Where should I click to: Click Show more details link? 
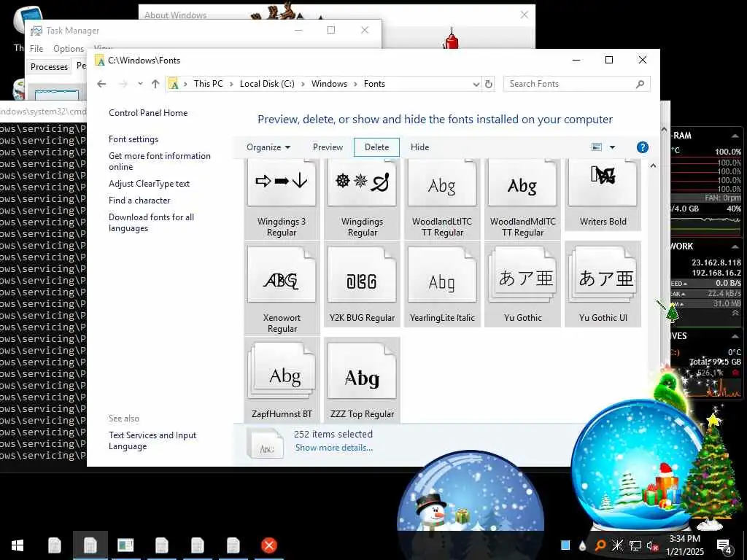pos(334,448)
